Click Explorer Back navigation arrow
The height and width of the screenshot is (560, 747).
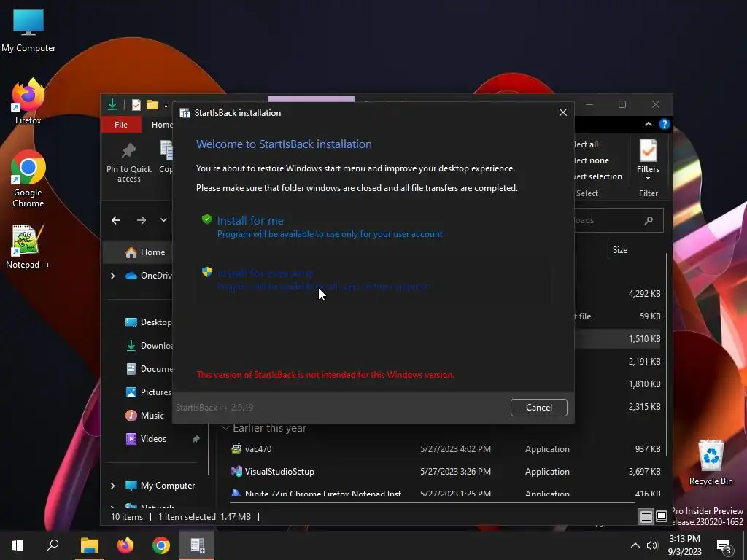pyautogui.click(x=116, y=220)
